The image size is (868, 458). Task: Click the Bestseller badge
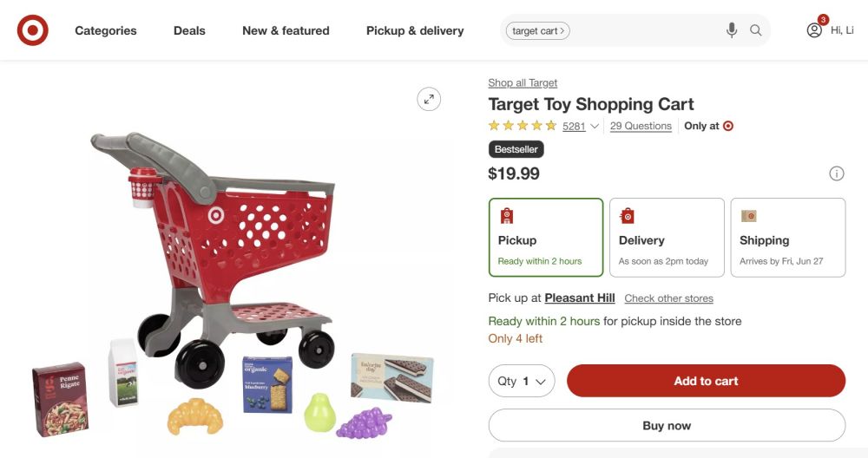coord(516,149)
